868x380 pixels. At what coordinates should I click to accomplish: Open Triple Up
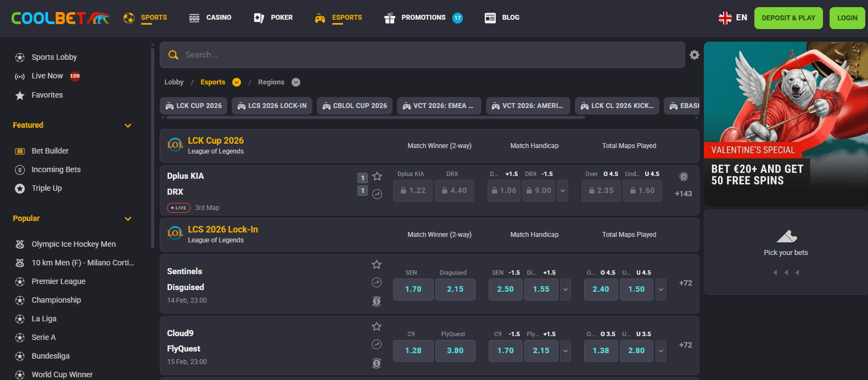(x=38, y=188)
